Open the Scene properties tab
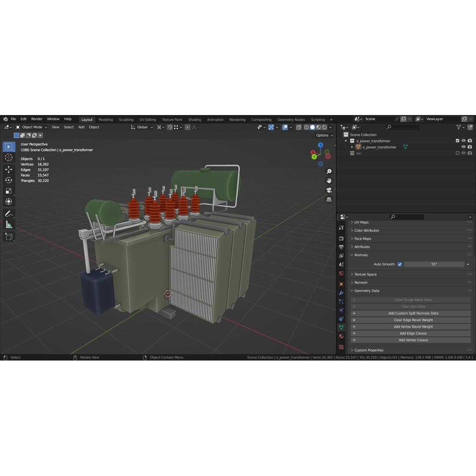 coord(341,265)
